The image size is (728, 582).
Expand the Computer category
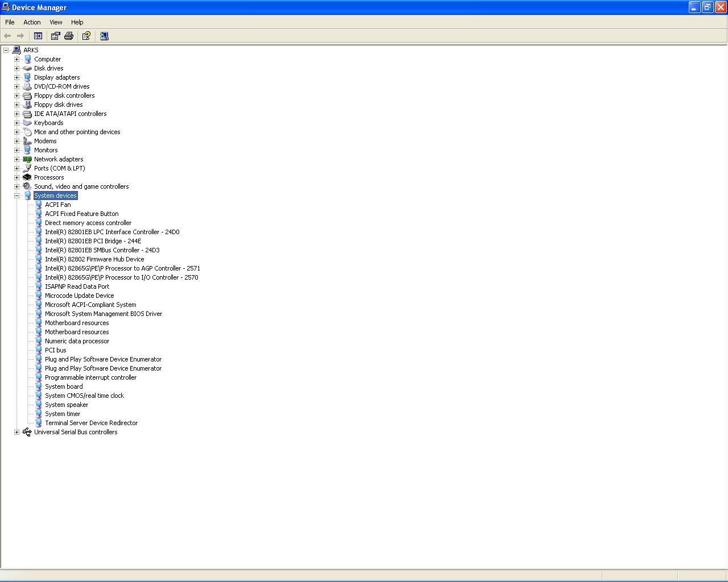pyautogui.click(x=16, y=59)
